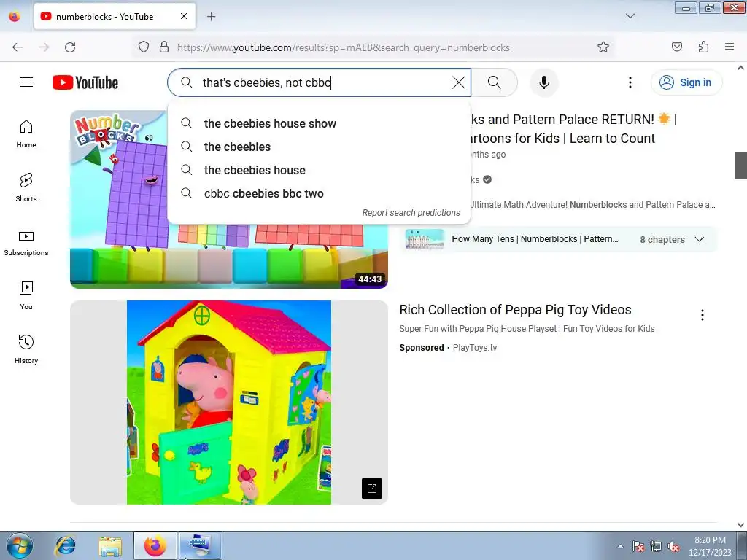Image resolution: width=747 pixels, height=560 pixels.
Task: Select suggestion 'the cbeebies house show'
Action: click(319, 123)
